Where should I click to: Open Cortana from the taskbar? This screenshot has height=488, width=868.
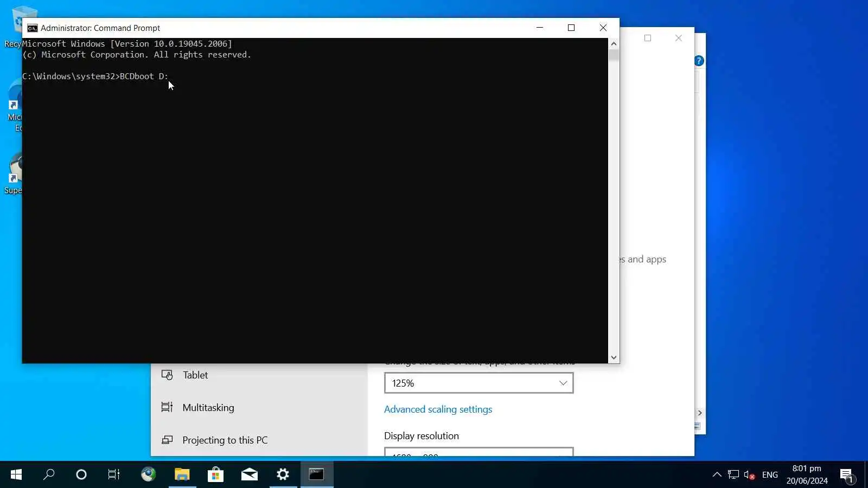click(81, 474)
